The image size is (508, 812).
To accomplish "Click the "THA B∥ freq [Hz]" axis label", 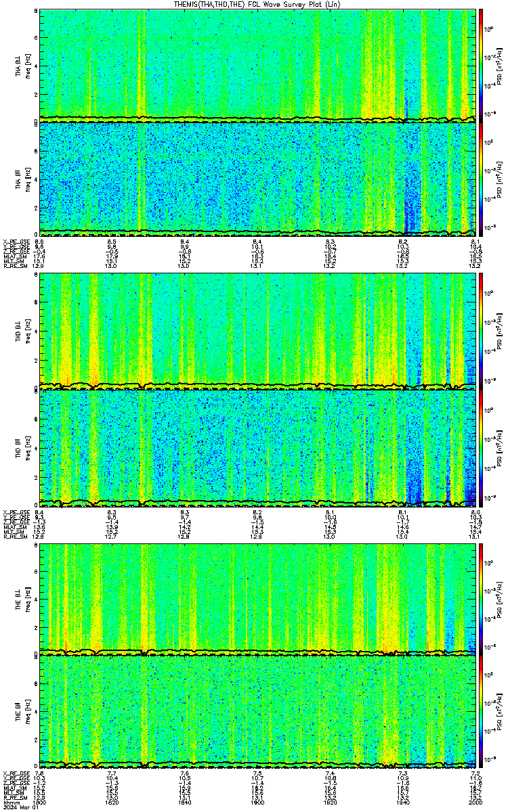I will tap(22, 179).
